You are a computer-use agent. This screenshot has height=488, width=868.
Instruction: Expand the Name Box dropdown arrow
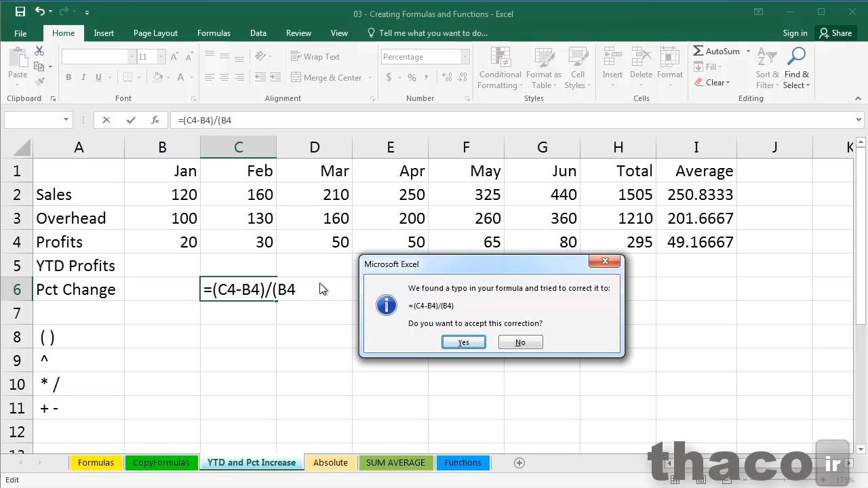pyautogui.click(x=66, y=120)
